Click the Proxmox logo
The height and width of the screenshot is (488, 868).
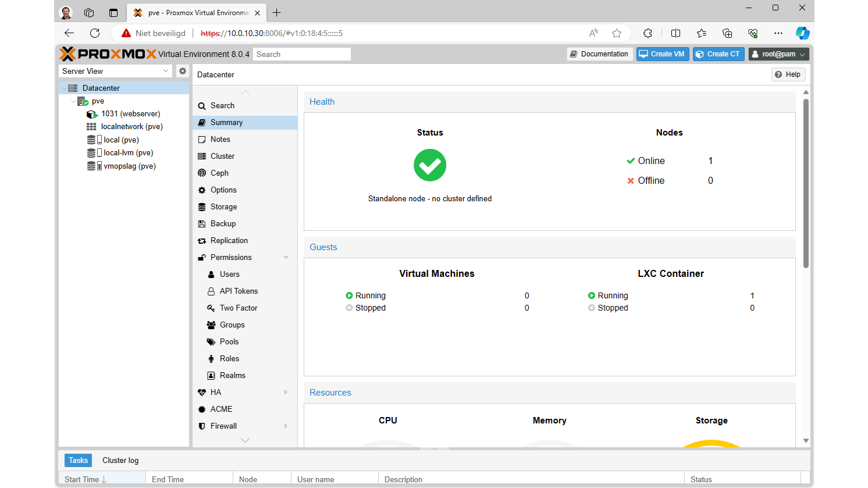[x=108, y=54]
